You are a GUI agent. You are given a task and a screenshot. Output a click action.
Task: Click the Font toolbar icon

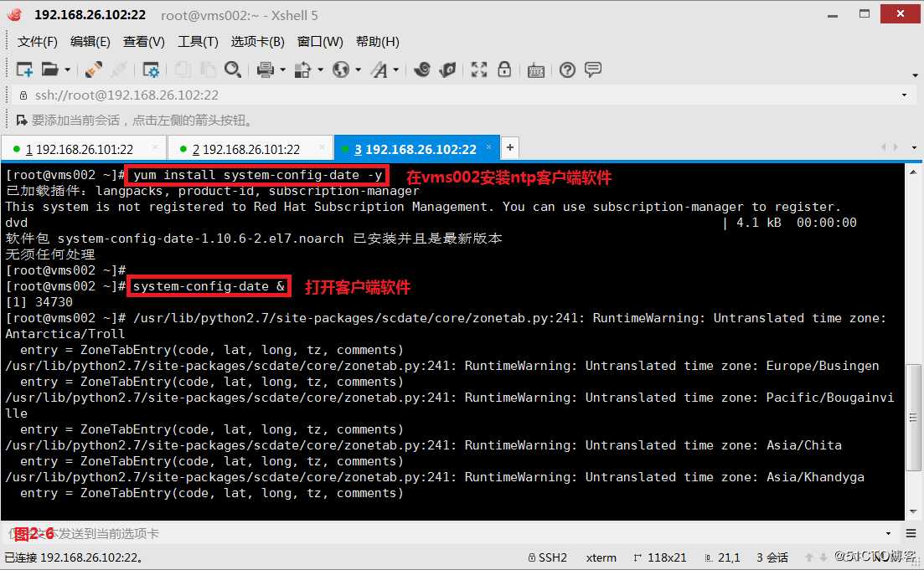(379, 70)
